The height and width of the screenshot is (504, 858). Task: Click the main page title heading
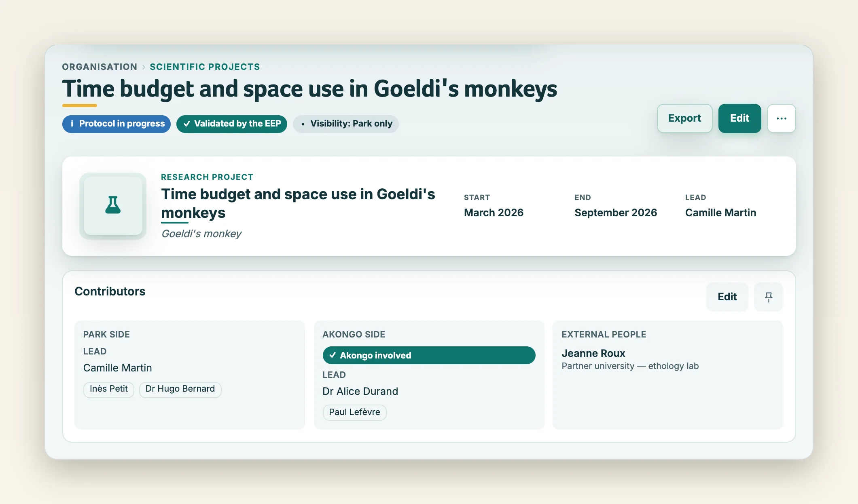309,89
